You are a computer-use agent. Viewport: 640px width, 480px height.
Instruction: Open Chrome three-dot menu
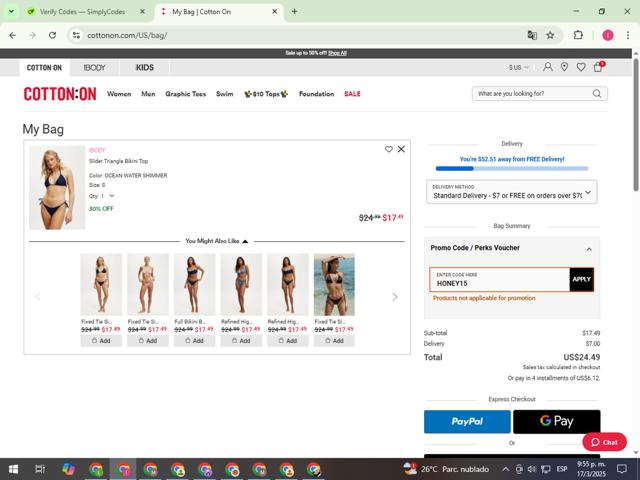tap(628, 35)
